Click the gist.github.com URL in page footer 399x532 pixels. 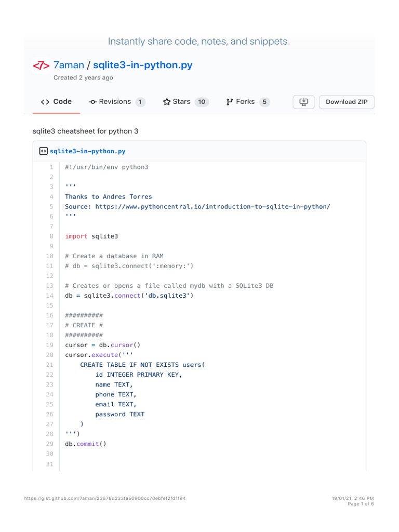tap(105, 498)
